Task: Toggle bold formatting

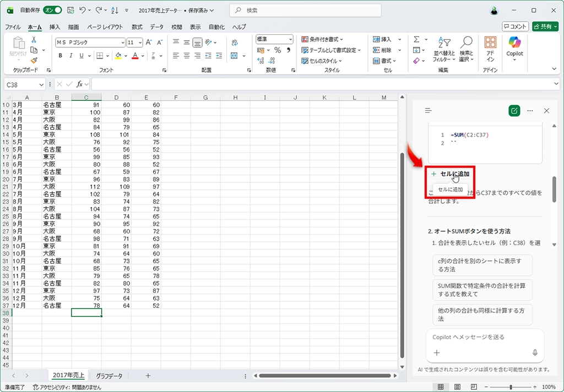Action: click(61, 56)
